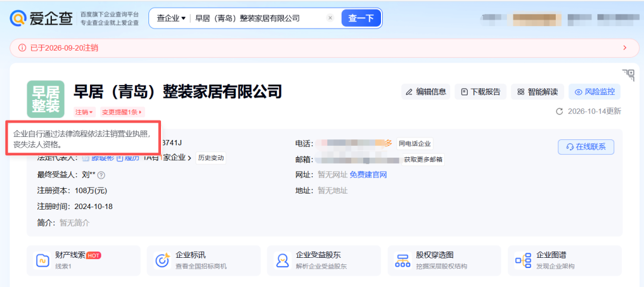This screenshot has width=644, height=287.
Task: Click the question mark icon beside 最终受益人
Action: (101, 176)
